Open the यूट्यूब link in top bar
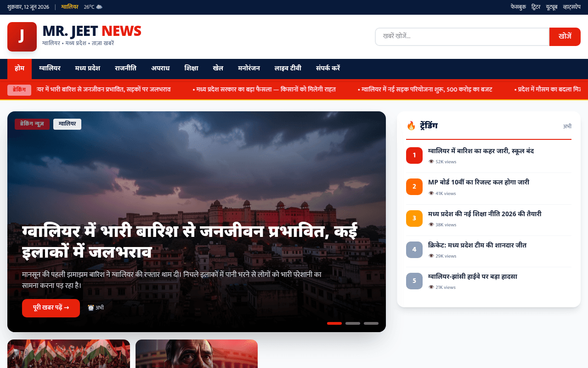588x368 pixels. (x=552, y=7)
